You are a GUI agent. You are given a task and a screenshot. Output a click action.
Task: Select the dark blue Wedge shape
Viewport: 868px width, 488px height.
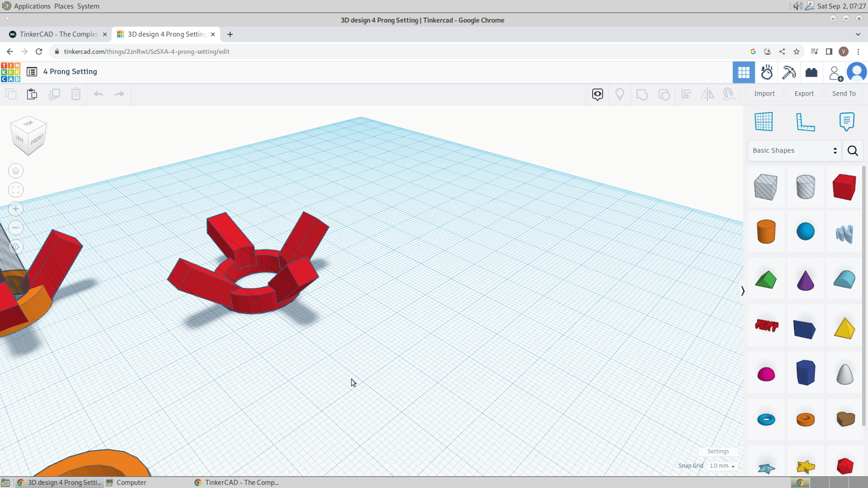click(x=805, y=329)
